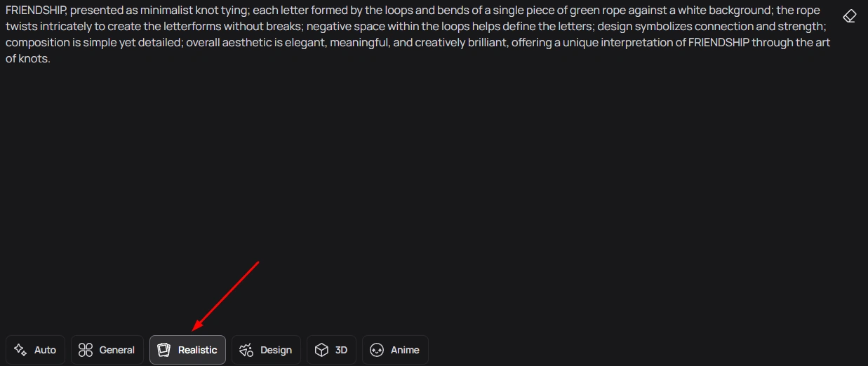Click the sparkle icon on the Auto button
Viewport: 868px width, 366px height.
[x=20, y=350]
